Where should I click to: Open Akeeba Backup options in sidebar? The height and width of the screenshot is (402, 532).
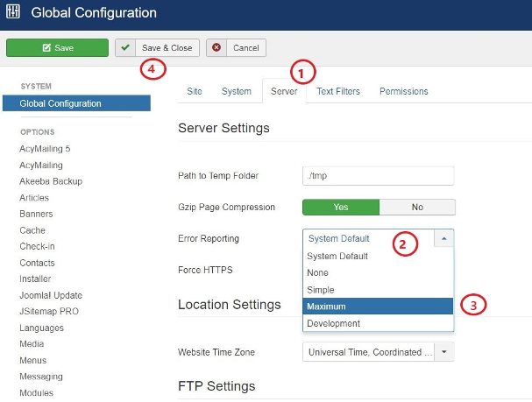click(x=51, y=181)
